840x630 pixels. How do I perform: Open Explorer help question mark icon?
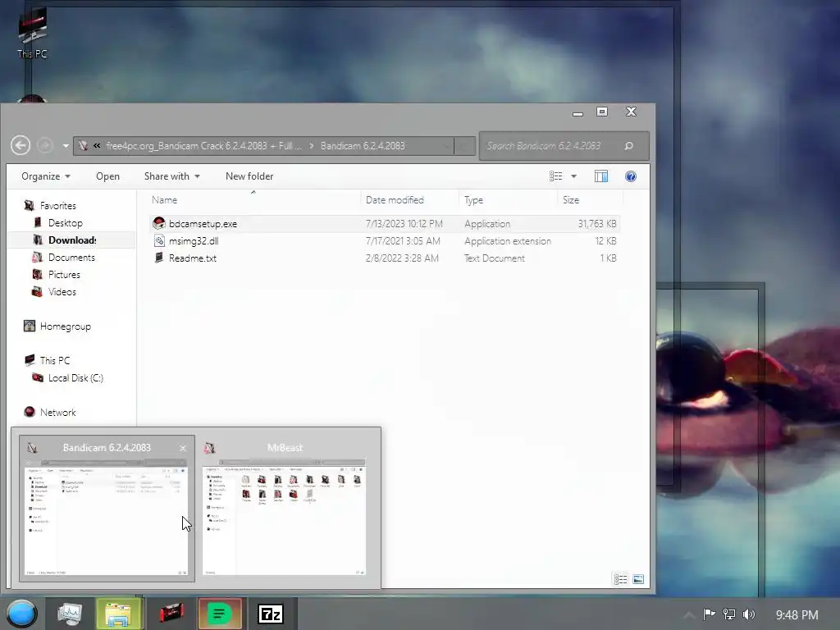pos(631,176)
